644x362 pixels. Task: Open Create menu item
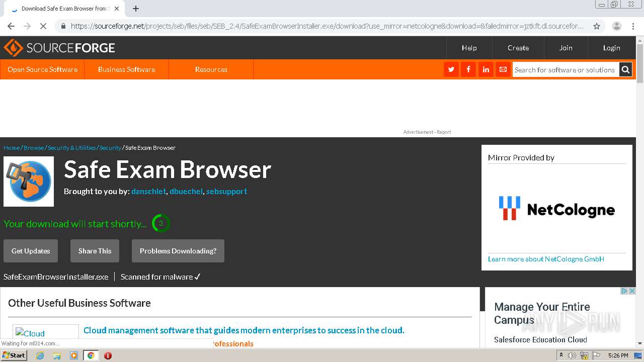point(518,48)
